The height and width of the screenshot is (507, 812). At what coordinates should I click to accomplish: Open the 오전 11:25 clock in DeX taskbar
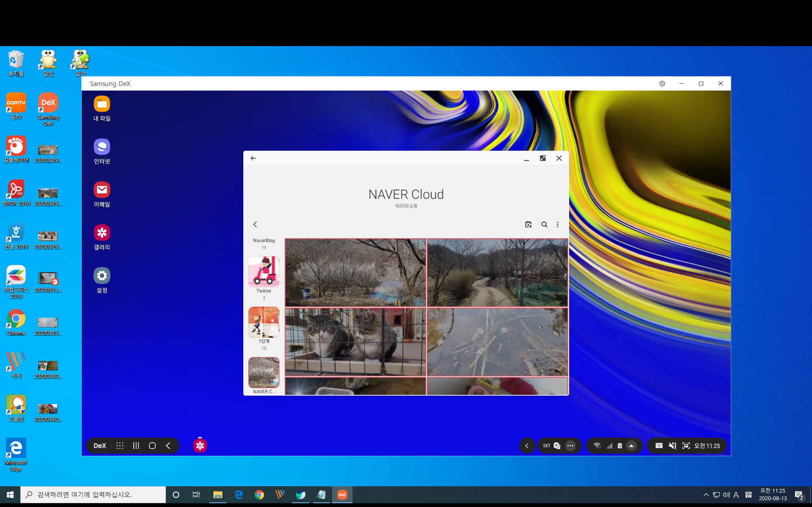(x=707, y=446)
